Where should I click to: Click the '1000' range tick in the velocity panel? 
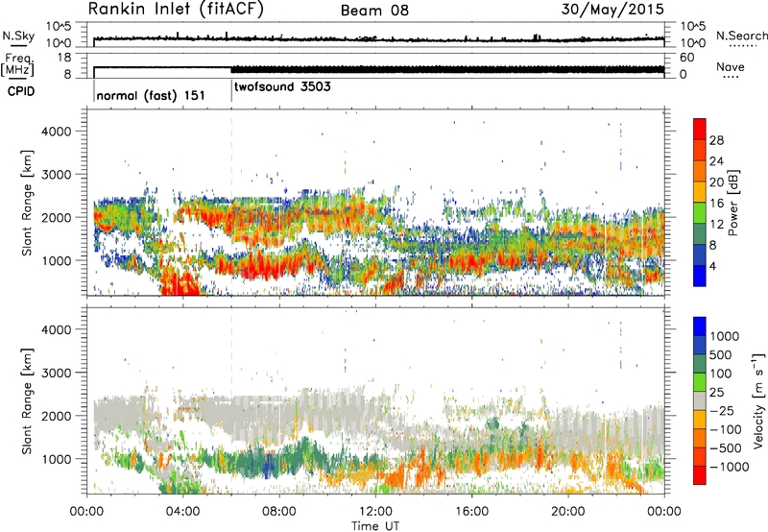tap(57, 459)
